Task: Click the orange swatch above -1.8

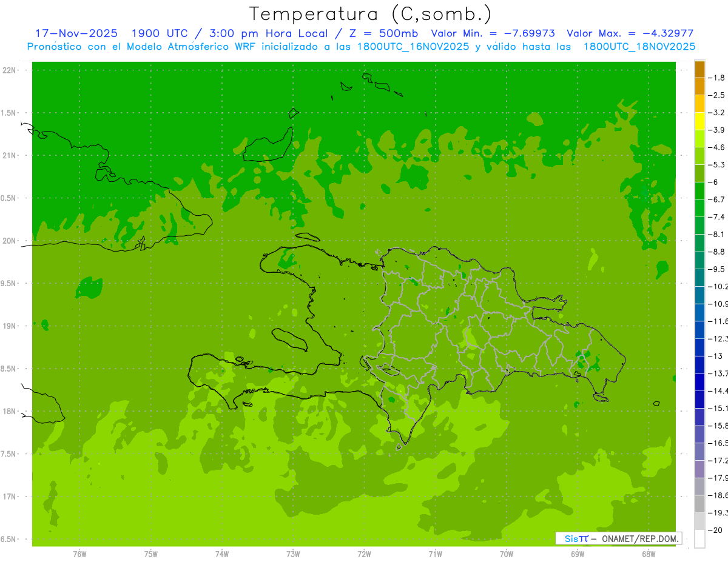Action: click(699, 70)
